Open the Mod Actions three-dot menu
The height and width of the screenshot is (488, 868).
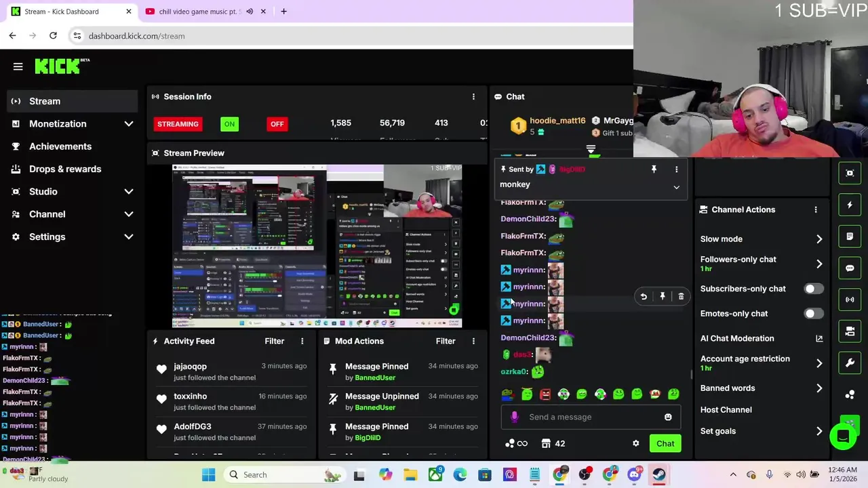(x=473, y=341)
